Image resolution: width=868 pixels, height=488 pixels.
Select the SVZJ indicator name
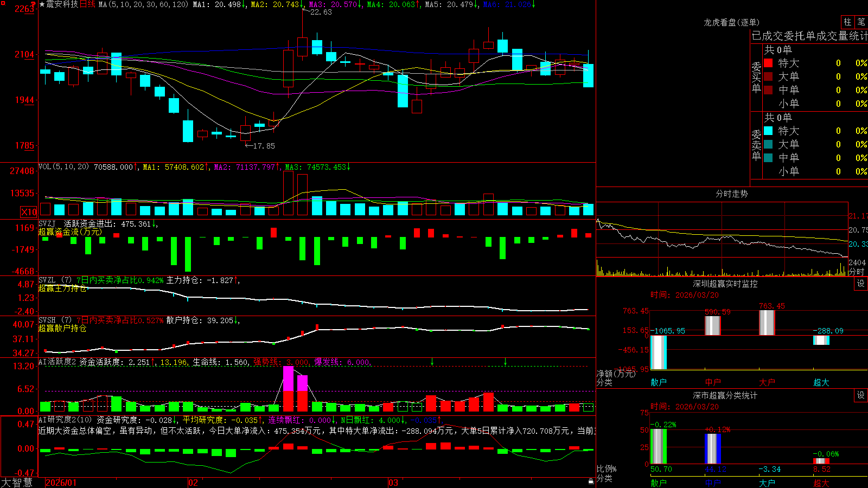click(47, 224)
